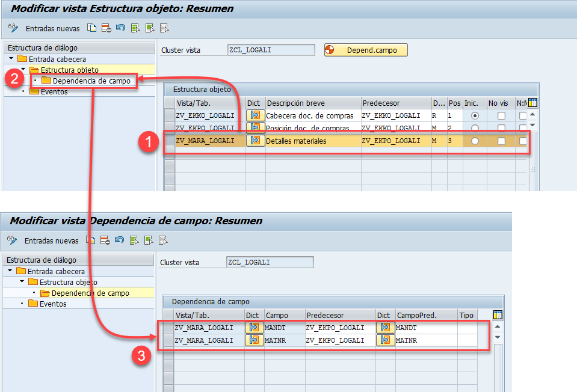
Task: Click select block icon in top window toolbar
Action: (150, 28)
